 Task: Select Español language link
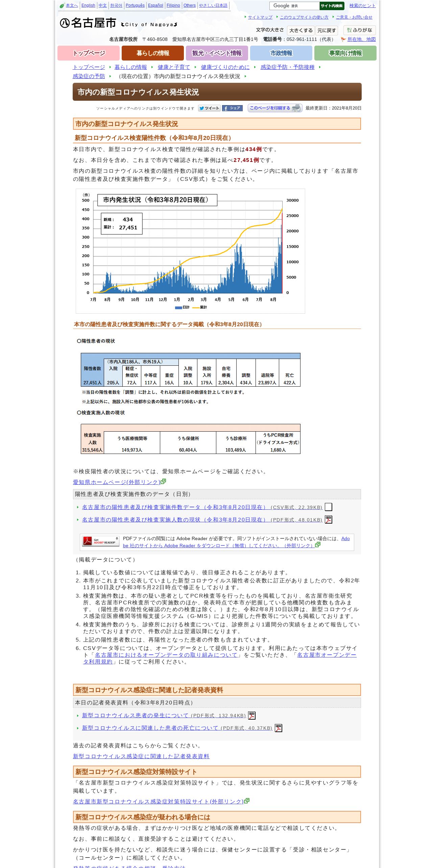155,5
